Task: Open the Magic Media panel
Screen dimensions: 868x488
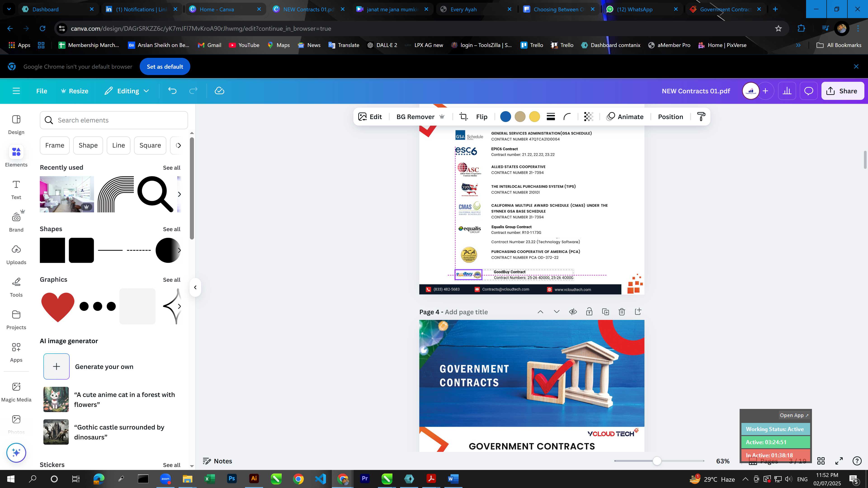Action: (16, 392)
